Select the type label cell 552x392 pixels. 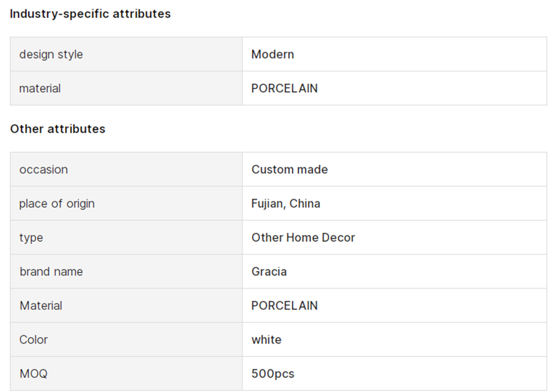(126, 238)
